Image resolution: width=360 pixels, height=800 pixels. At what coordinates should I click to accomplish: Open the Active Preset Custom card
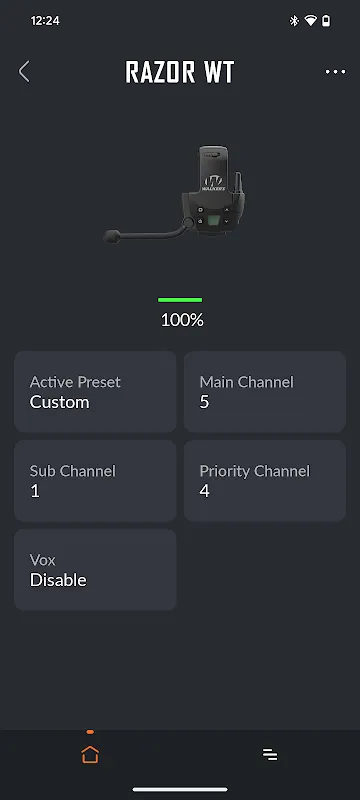[95, 391]
